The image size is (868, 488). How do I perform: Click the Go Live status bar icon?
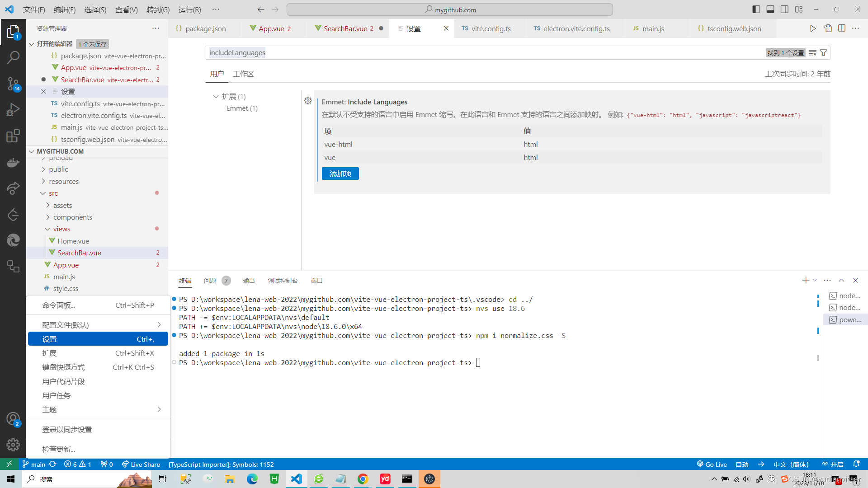click(x=712, y=464)
